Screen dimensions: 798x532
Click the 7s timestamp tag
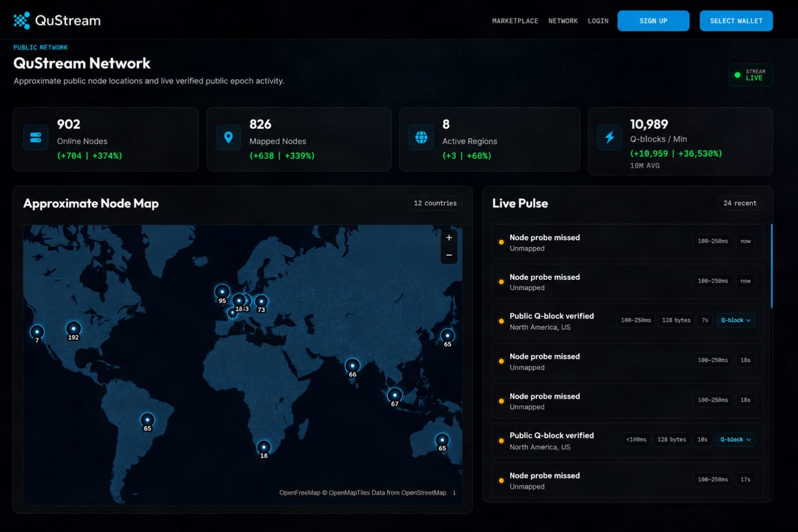(704, 321)
